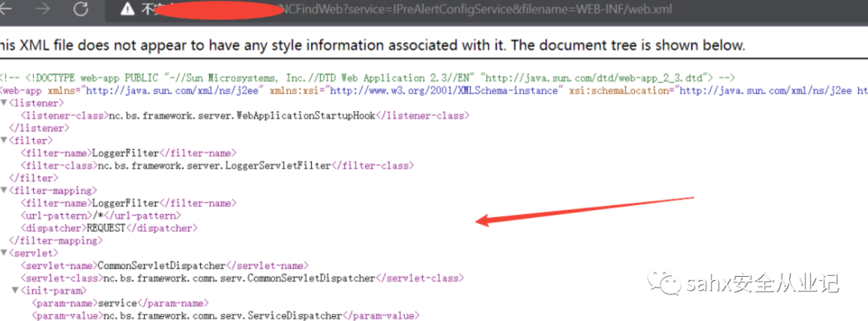
Task: Collapse the init-param node triangle
Action: (x=15, y=290)
